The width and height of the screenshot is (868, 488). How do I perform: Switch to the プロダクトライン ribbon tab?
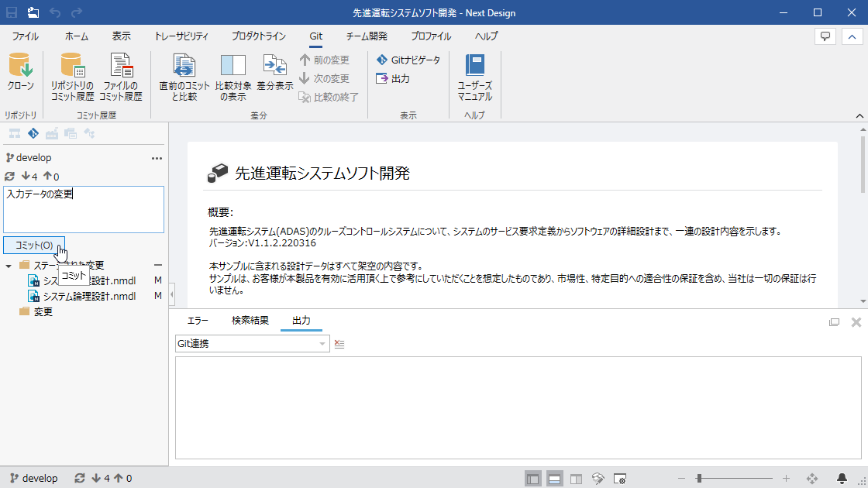(259, 36)
